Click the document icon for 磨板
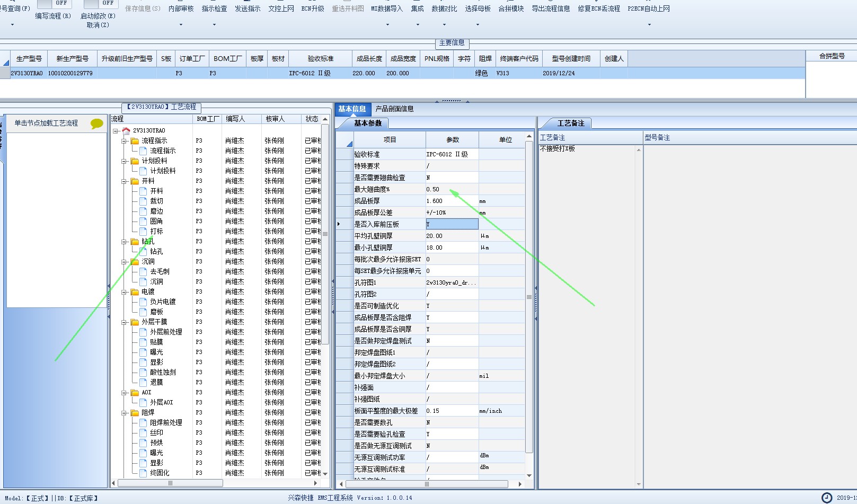 [x=143, y=312]
